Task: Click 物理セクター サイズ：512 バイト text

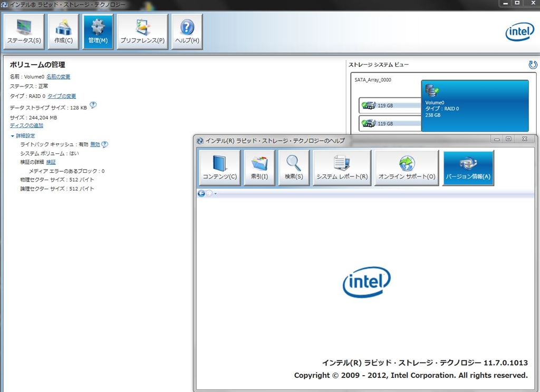Action: pos(57,180)
